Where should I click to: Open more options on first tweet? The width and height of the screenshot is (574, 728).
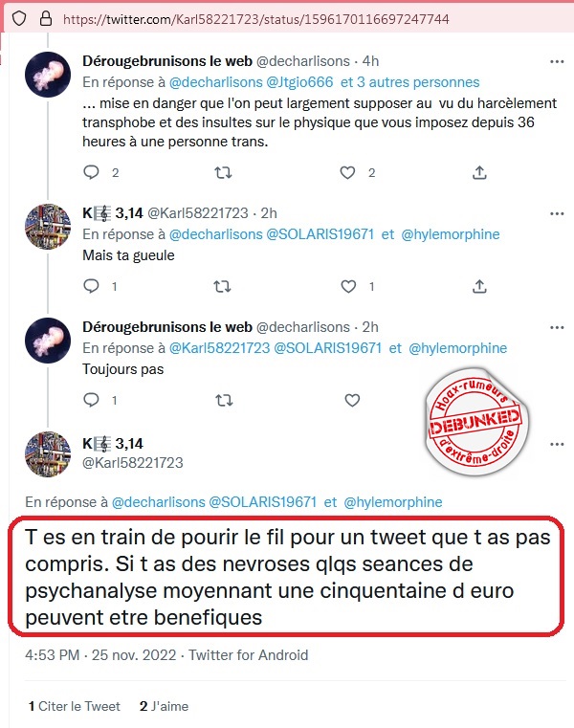point(557,61)
